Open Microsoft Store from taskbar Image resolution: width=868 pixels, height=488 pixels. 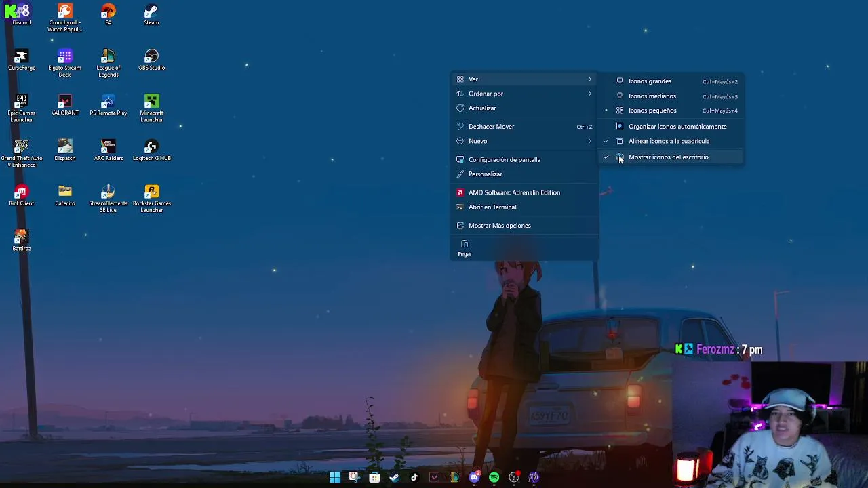pyautogui.click(x=374, y=477)
